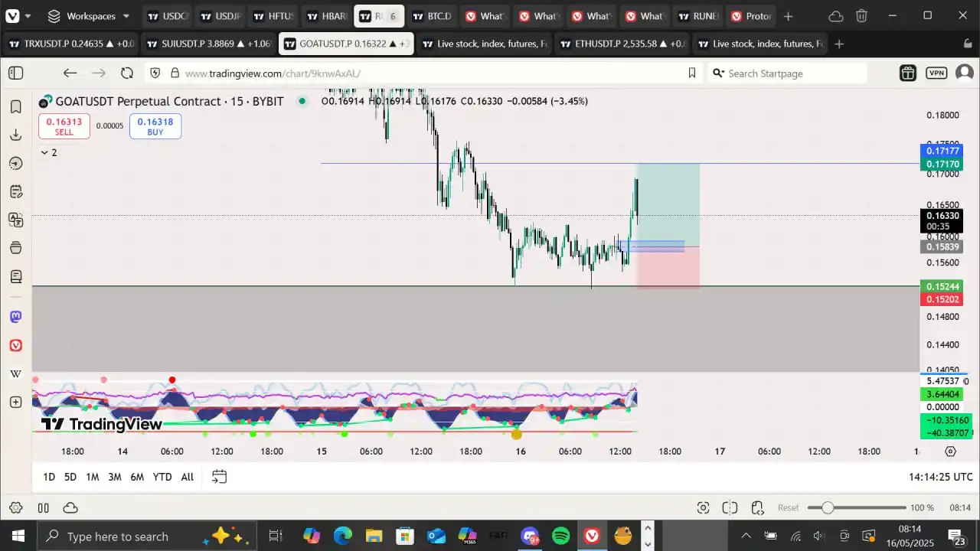Open the content blocker shield icon
Viewport: 980px width, 551px height.
pos(155,73)
